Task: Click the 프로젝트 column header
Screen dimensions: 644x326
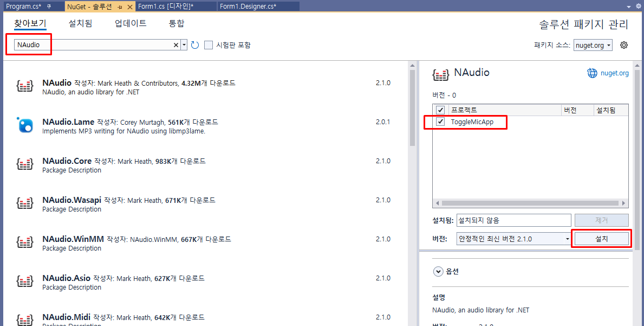Action: point(505,110)
